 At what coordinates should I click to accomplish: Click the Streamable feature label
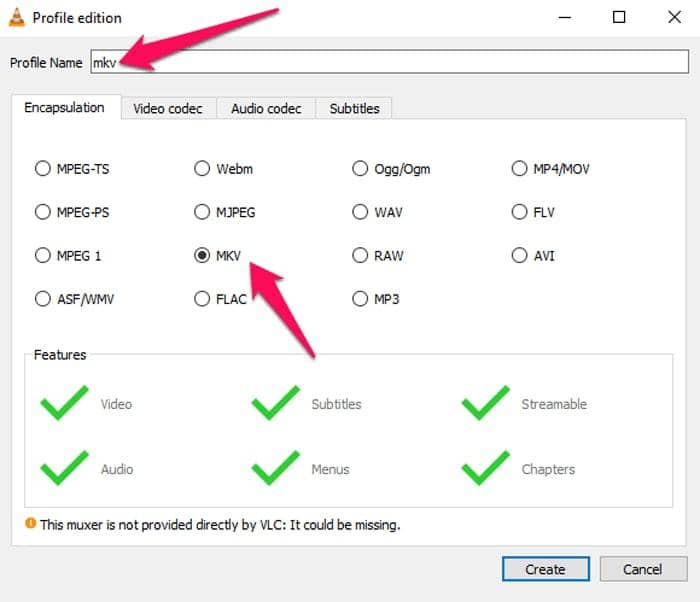[x=554, y=404]
